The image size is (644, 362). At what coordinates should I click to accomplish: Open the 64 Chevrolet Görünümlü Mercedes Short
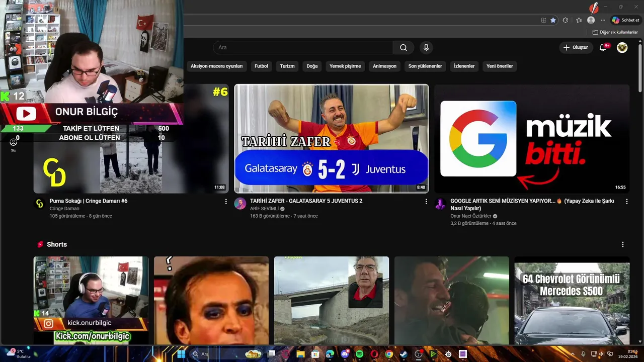point(572,301)
